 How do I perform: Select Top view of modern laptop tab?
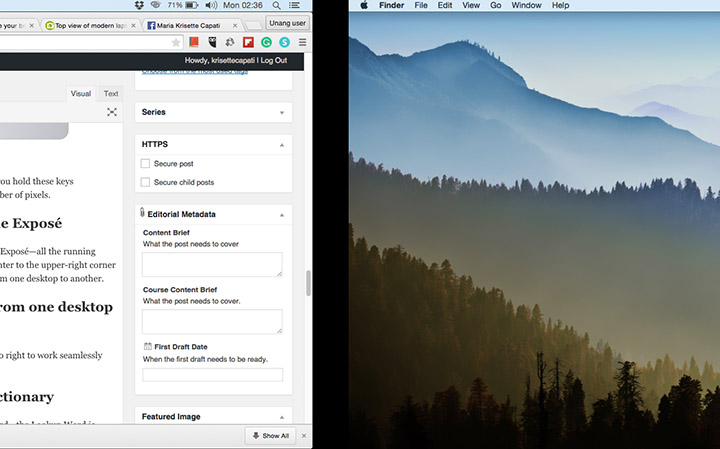tap(90, 26)
